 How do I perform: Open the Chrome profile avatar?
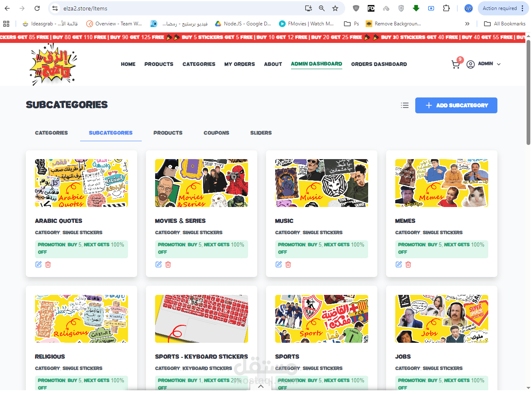(469, 8)
